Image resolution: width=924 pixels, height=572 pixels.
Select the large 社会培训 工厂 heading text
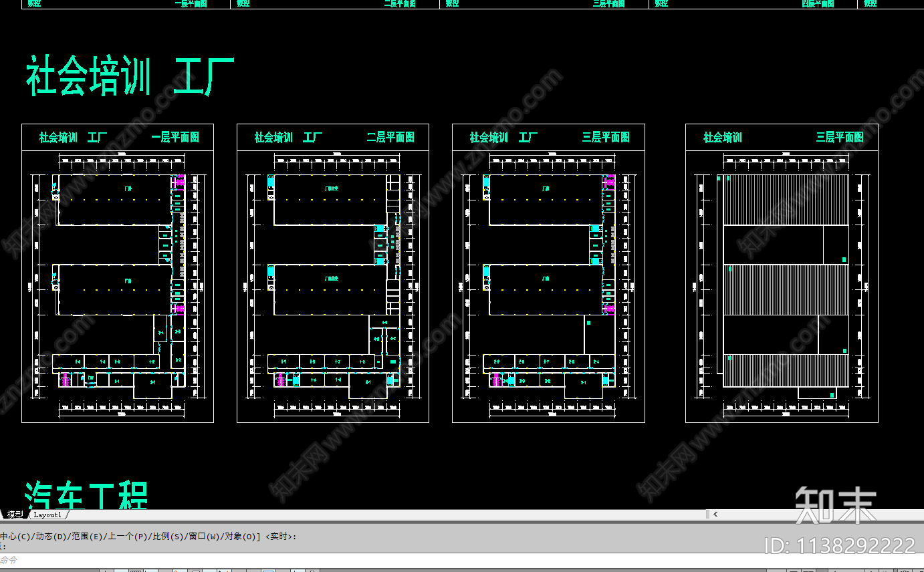(x=130, y=77)
